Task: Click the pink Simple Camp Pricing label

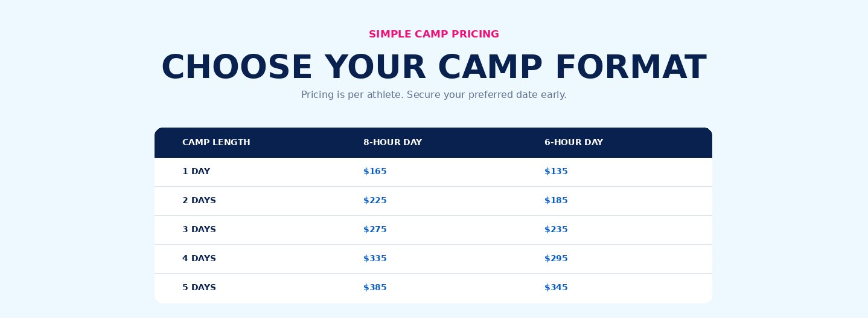Action: tap(434, 34)
